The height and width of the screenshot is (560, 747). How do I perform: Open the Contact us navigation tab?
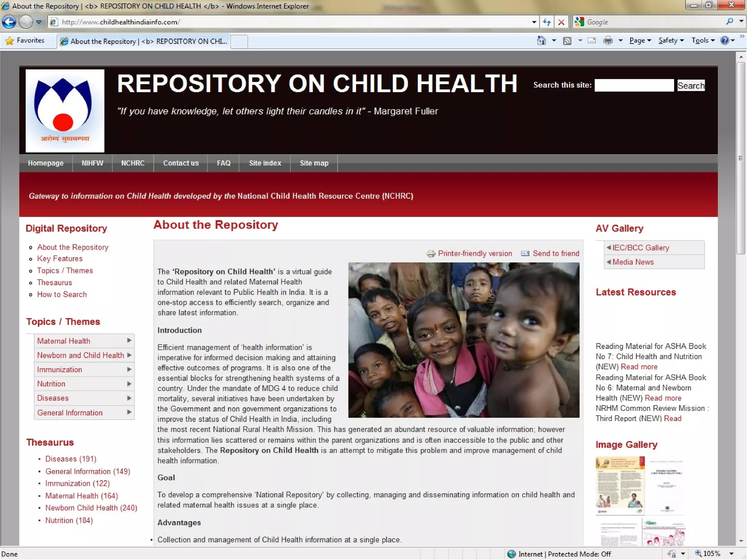181,163
